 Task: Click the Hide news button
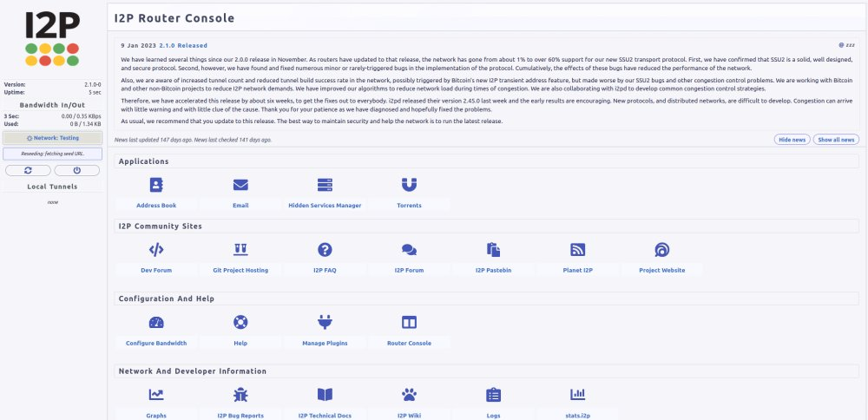coord(791,140)
